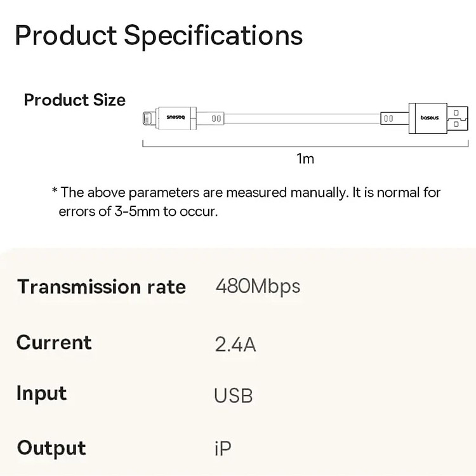Screen dimensions: 476x476
Task: Click the Input label
Action: 41,393
